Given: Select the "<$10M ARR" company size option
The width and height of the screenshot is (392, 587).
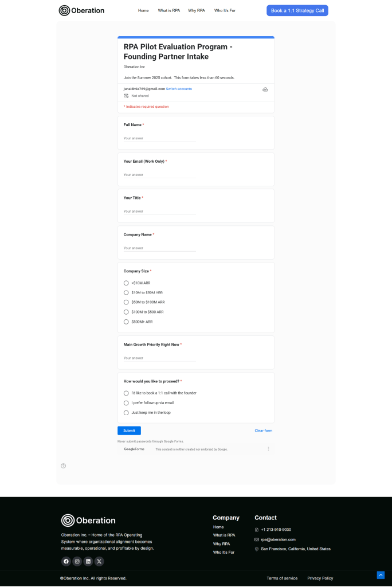Looking at the screenshot, I should click(126, 283).
